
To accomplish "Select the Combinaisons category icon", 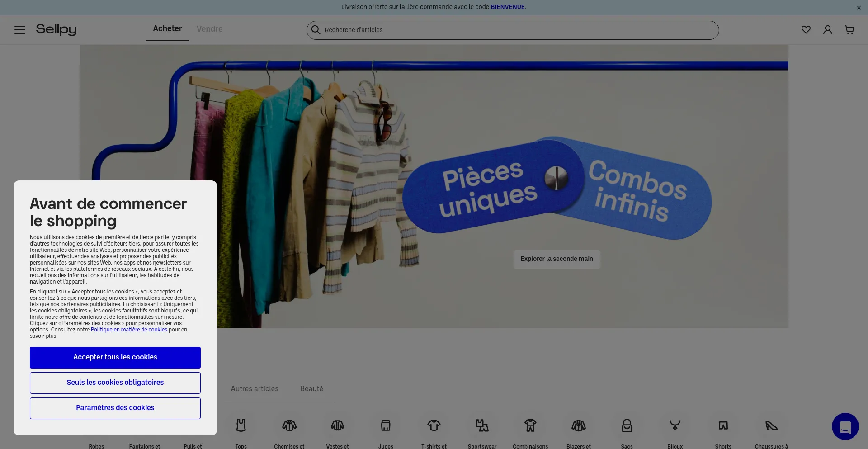I will click(x=530, y=425).
